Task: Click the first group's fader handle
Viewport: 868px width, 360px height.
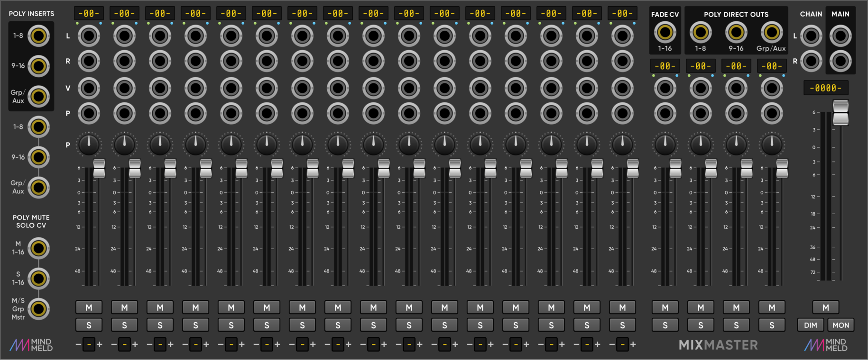Action: 675,169
